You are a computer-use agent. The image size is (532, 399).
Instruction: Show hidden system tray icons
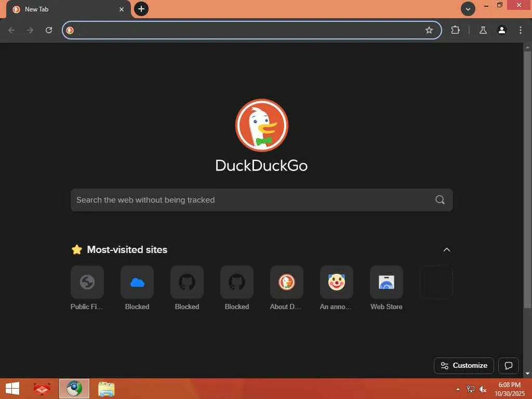458,389
